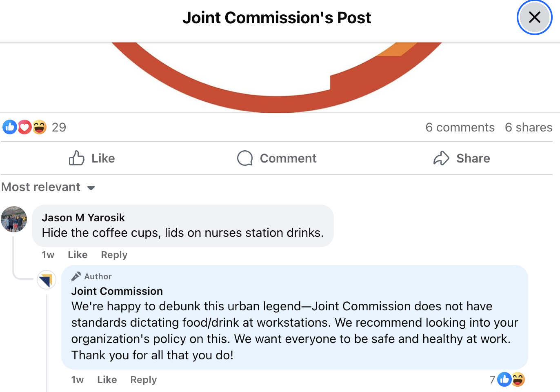This screenshot has height=392, width=560.
Task: Click Joint Commission's avatar logo in reply
Action: [47, 280]
